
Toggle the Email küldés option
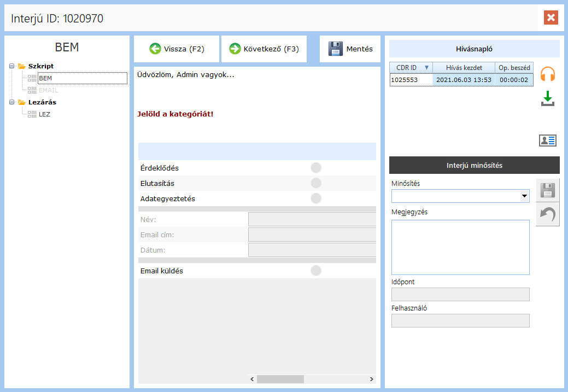click(x=316, y=271)
